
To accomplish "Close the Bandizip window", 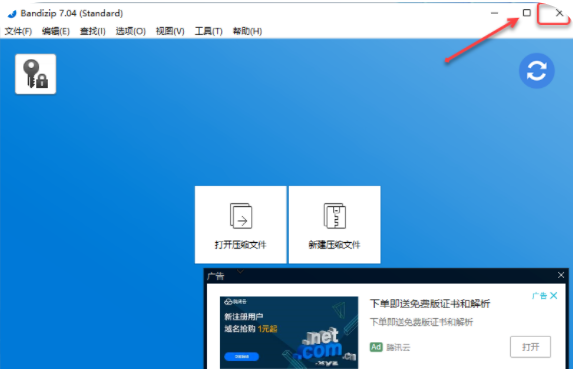I will [x=559, y=13].
